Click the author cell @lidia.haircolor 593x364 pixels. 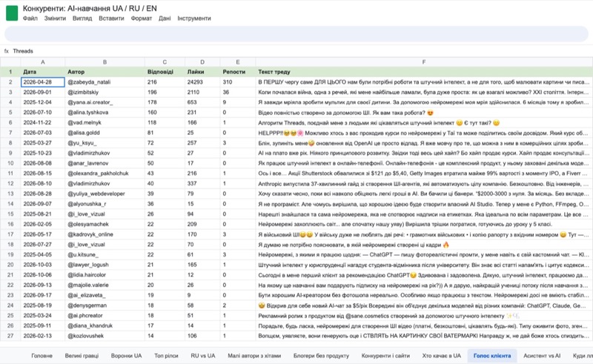coord(105,275)
